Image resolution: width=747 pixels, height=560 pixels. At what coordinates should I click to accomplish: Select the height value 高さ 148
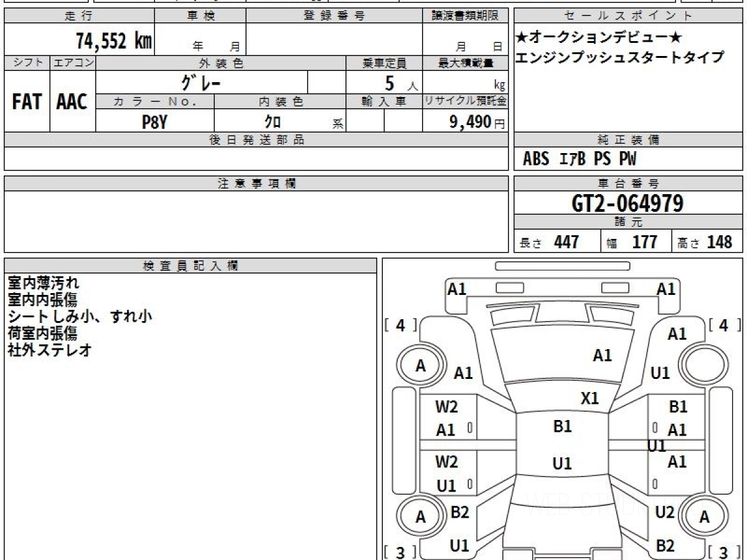pos(706,242)
